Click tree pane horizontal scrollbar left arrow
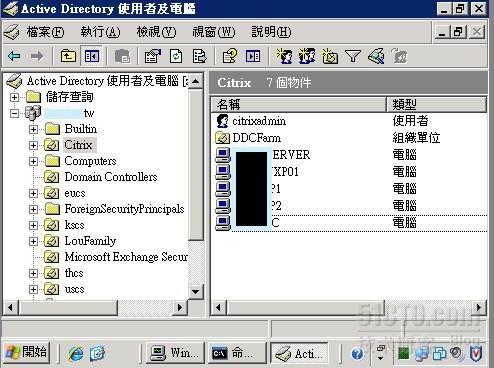 click(10, 307)
